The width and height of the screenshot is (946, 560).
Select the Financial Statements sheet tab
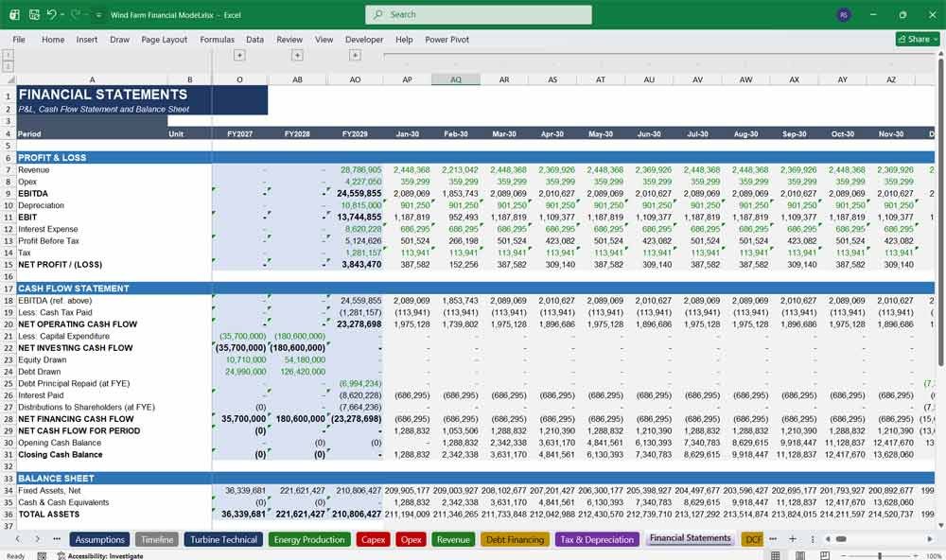[691, 538]
